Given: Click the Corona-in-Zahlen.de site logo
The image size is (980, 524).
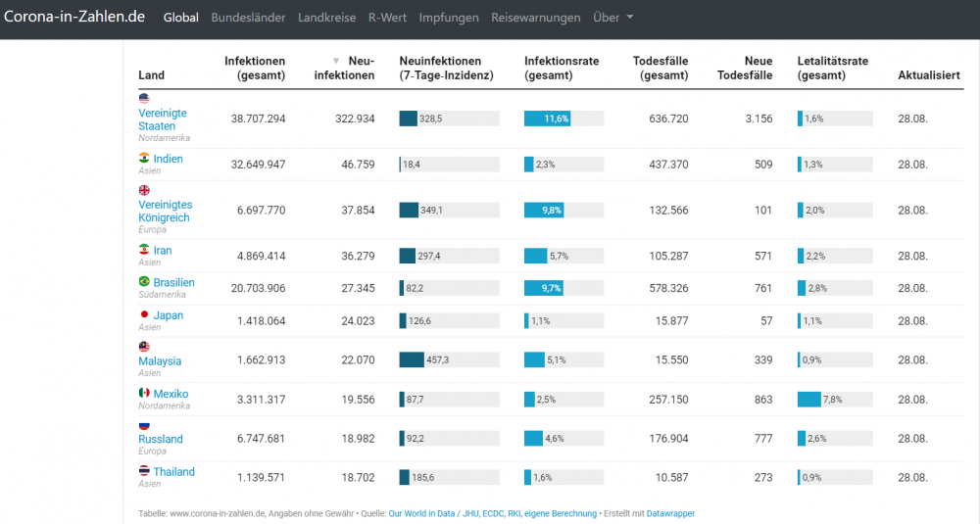Looking at the screenshot, I should [x=74, y=17].
